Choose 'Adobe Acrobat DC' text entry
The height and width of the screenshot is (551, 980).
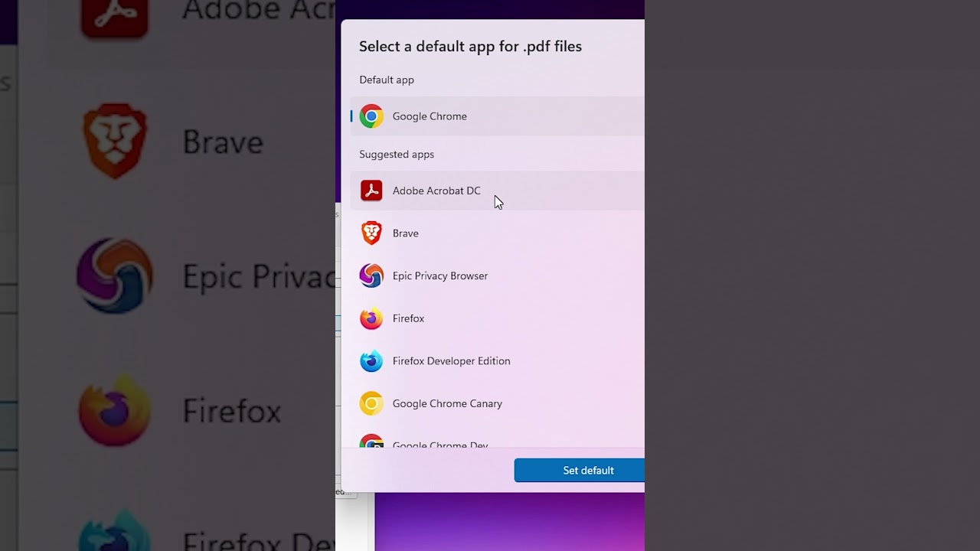click(436, 191)
